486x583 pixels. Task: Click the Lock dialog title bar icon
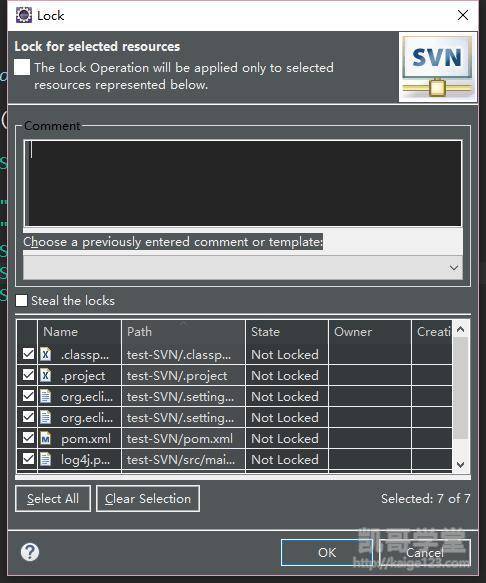[x=24, y=15]
